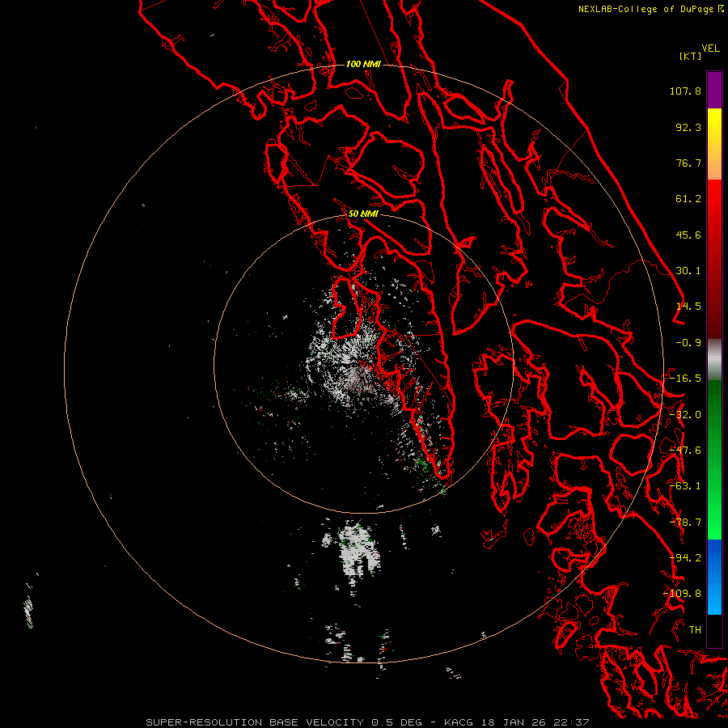Click the 50 NMI range ring label
This screenshot has width=728, height=728.
click(363, 214)
